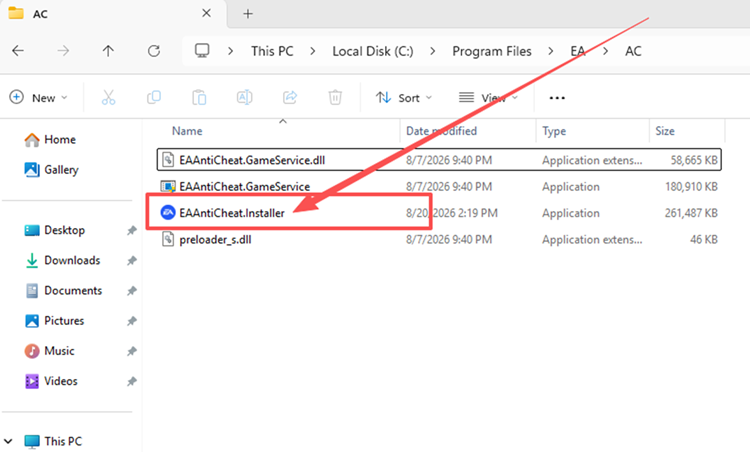The width and height of the screenshot is (750, 452).
Task: Open Gallery in the navigation pane
Action: click(x=51, y=170)
